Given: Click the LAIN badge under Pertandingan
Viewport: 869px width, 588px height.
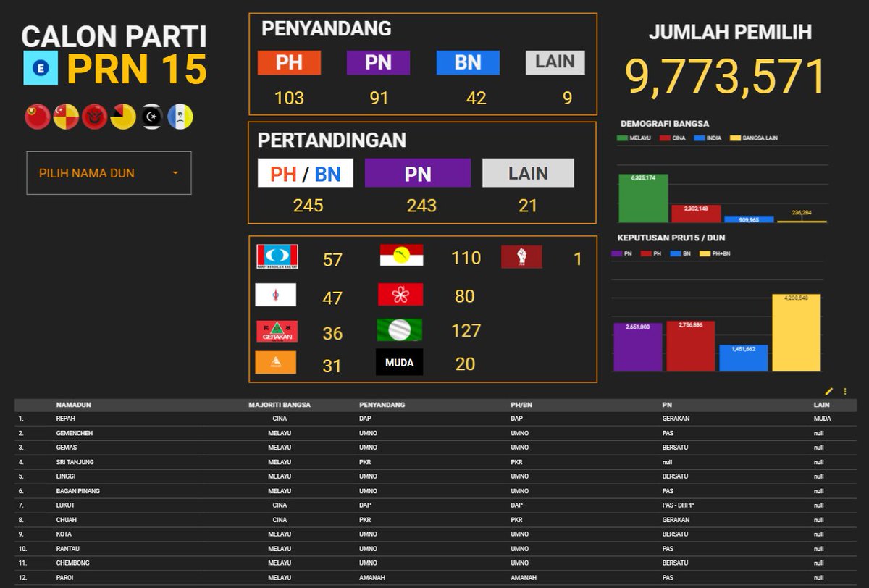Looking at the screenshot, I should click(528, 173).
